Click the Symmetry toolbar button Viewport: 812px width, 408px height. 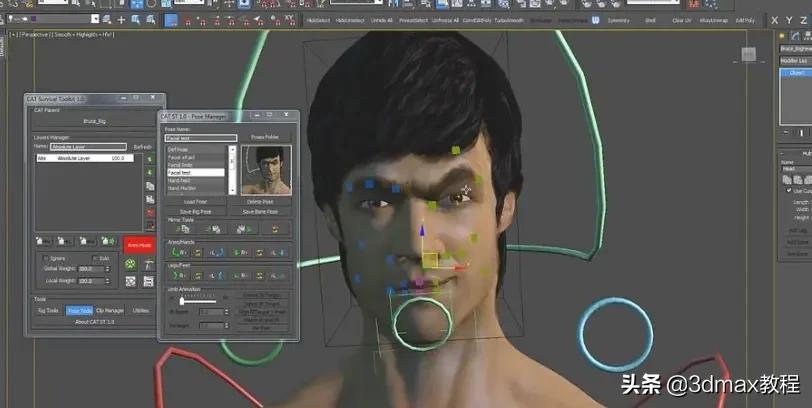(618, 21)
